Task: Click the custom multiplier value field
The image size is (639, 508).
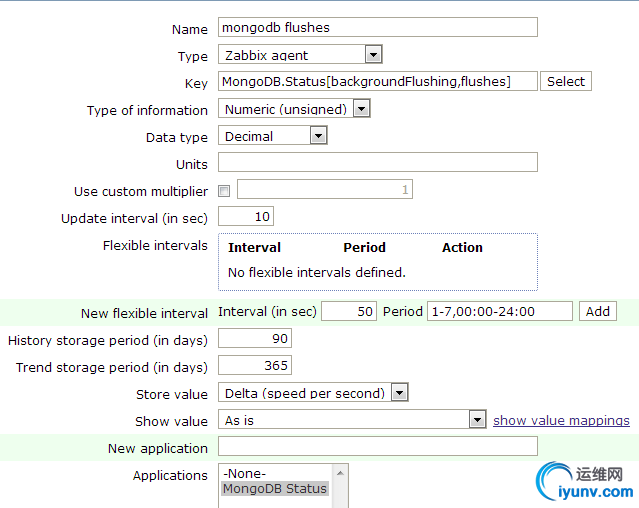Action: point(324,190)
